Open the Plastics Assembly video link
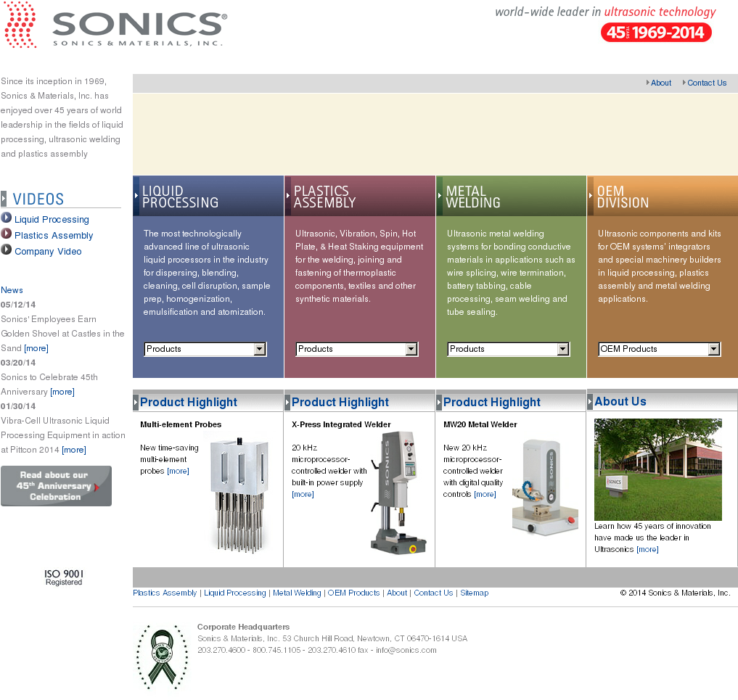 tap(54, 236)
